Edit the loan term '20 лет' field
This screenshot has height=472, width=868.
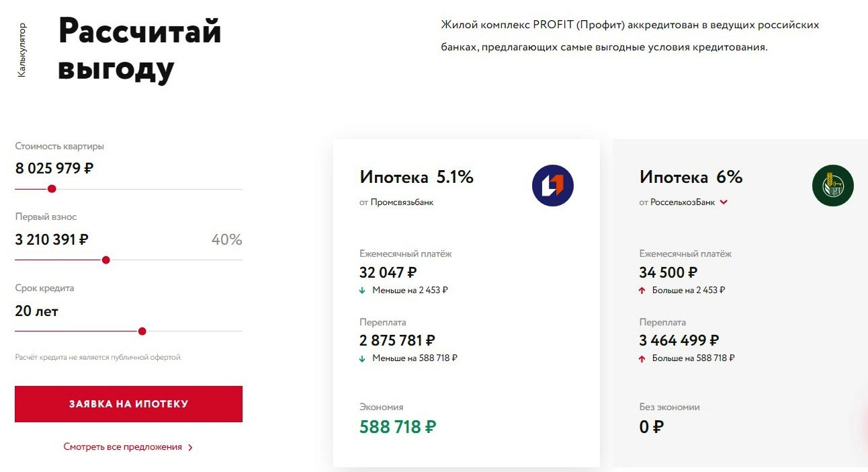(37, 311)
